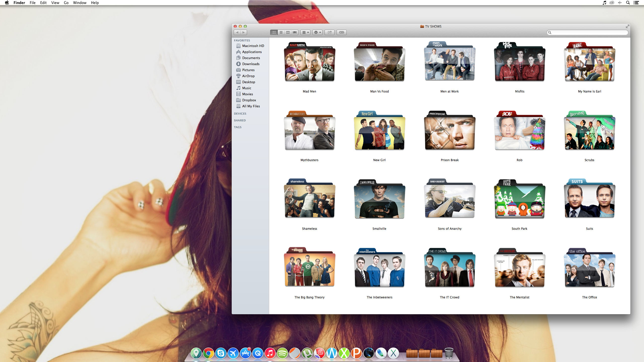This screenshot has width=644, height=362.
Task: Click the Edit Tags toolbar button
Action: coord(342,32)
